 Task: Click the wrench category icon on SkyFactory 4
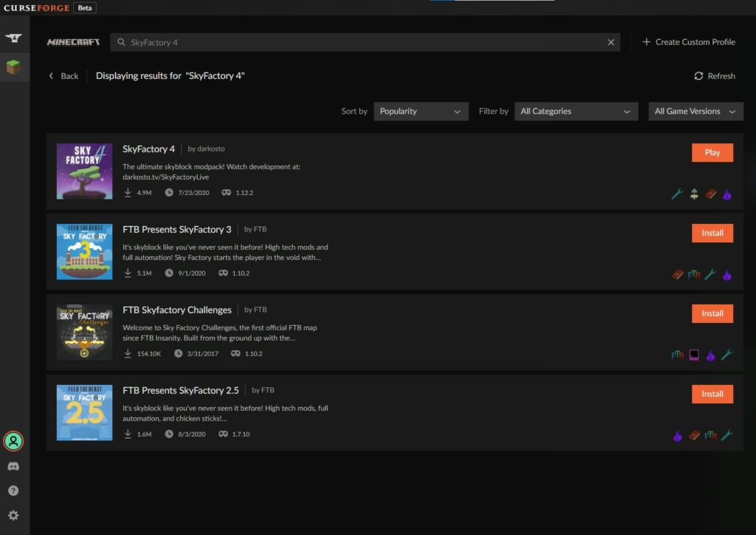pyautogui.click(x=678, y=194)
